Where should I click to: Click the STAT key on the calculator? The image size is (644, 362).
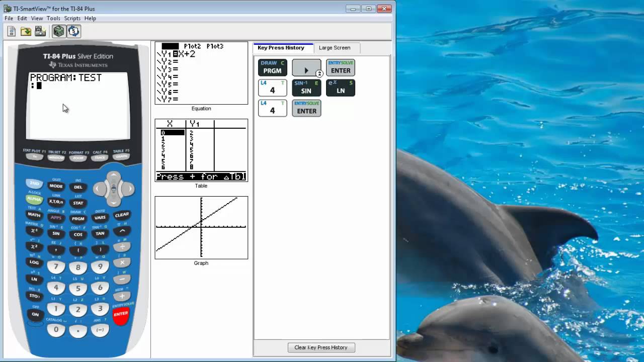click(78, 203)
